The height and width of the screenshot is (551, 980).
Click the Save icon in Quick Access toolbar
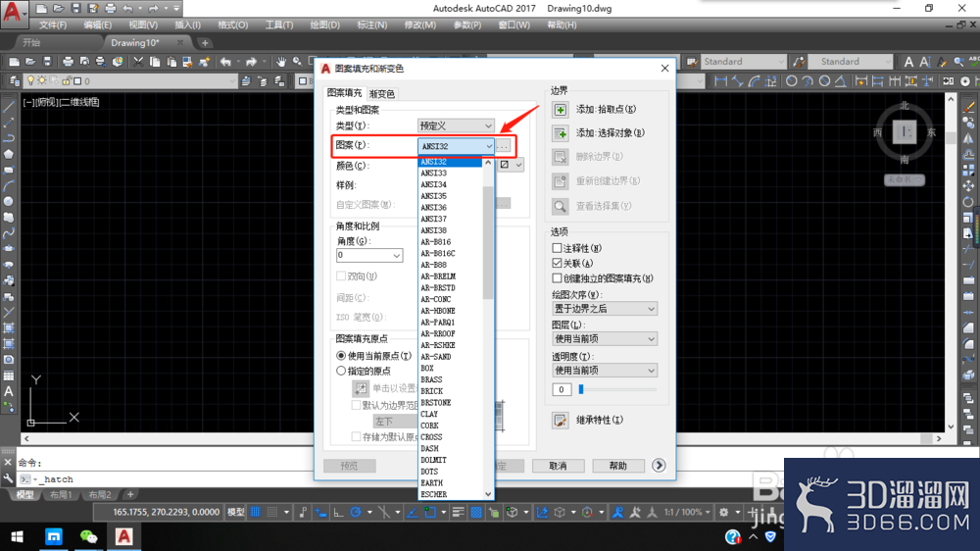click(x=75, y=9)
